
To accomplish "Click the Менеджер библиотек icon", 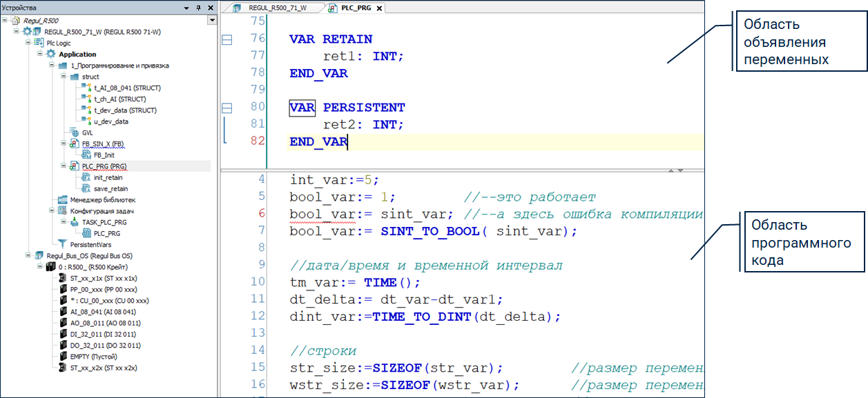I will pos(63,199).
